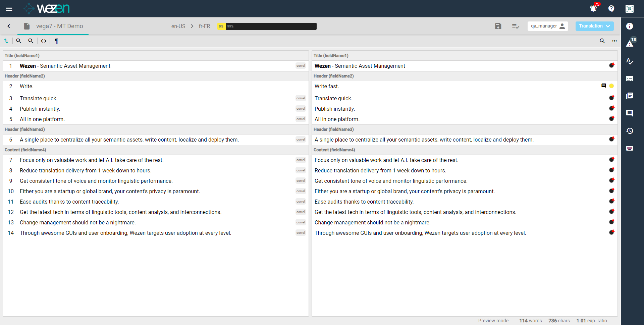Image resolution: width=644 pixels, height=325 pixels.
Task: Click the translation progress bar
Action: coord(267,26)
